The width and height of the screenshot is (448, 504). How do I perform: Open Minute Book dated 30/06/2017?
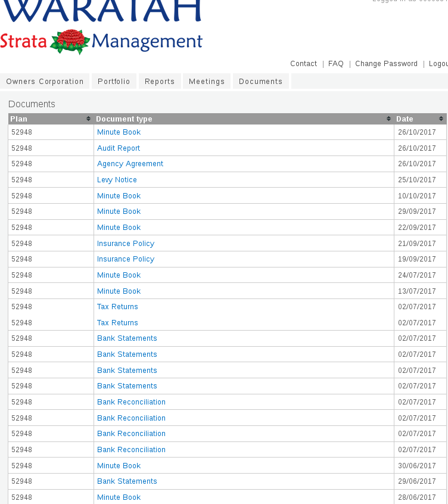pos(119,466)
